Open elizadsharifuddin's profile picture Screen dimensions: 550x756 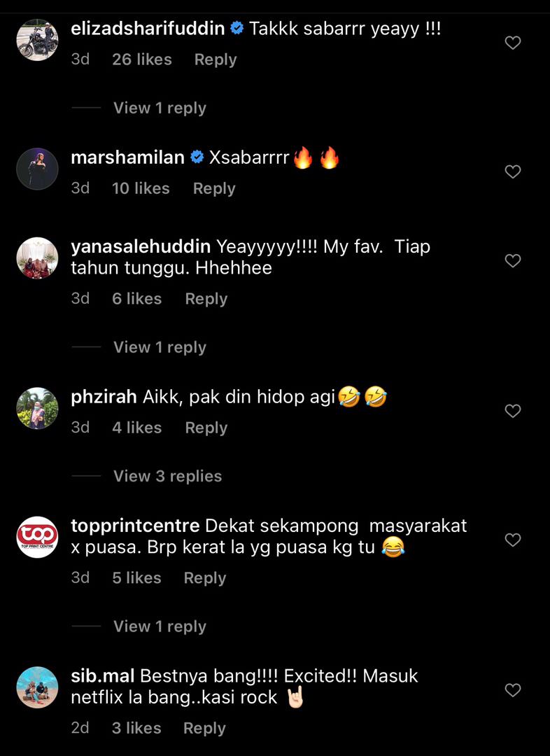pos(37,40)
